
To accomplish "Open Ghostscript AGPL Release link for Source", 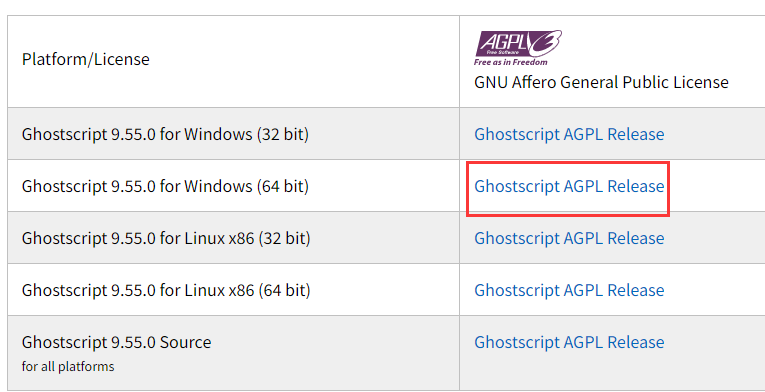I will coord(569,342).
